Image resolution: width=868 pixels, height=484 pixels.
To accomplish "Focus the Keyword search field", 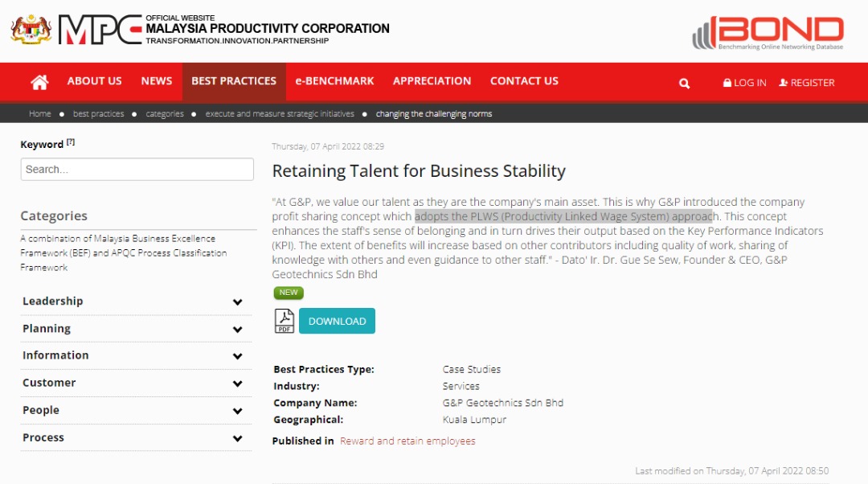I will [137, 170].
